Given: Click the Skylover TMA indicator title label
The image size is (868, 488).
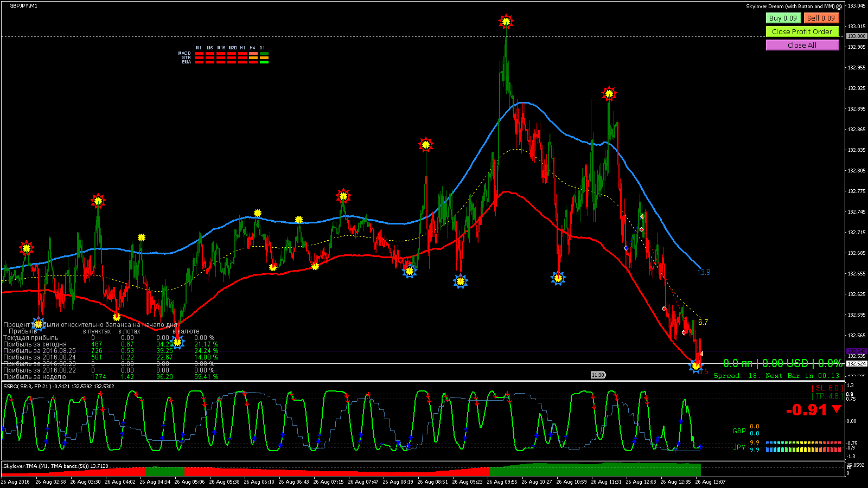Looking at the screenshot, I should click(x=56, y=466).
